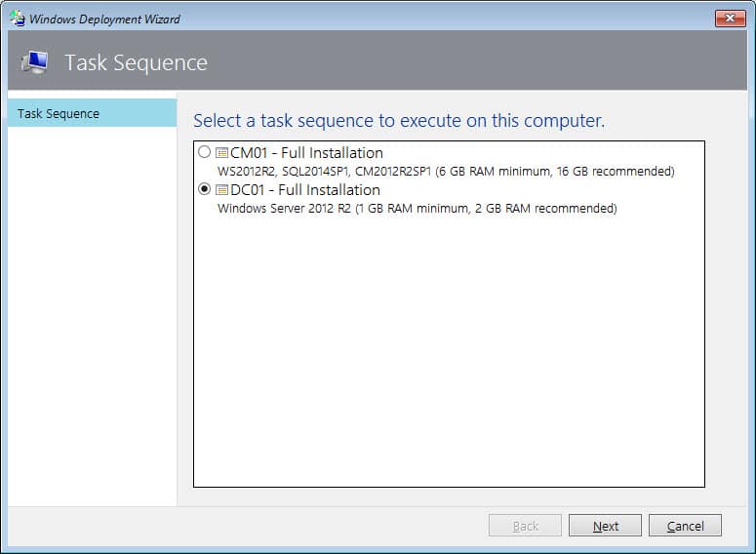Open the Task Sequence step in the sidebar
This screenshot has width=756, height=554.
(x=59, y=113)
